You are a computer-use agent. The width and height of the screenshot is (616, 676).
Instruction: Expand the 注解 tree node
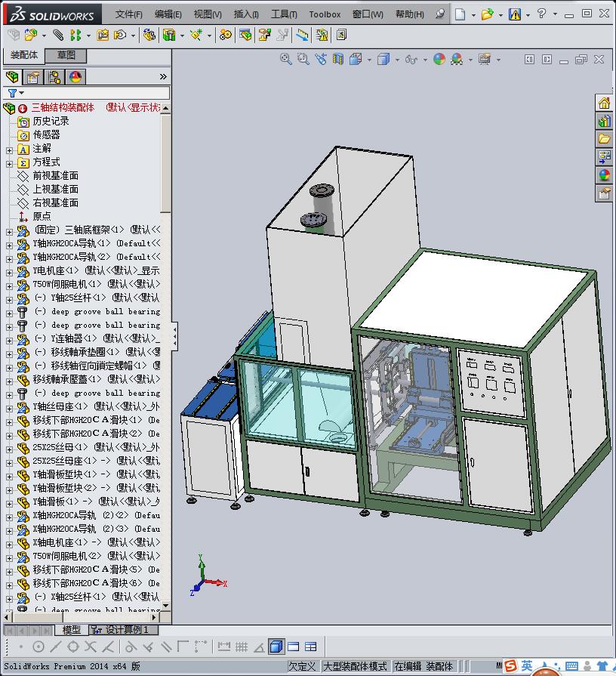(10, 150)
